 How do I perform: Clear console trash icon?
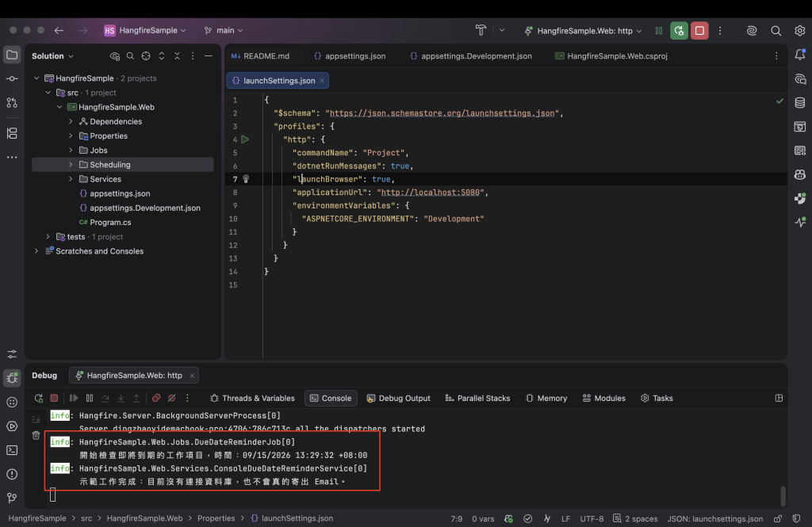[36, 435]
